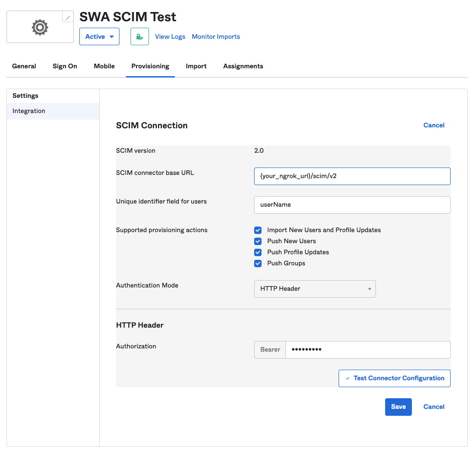Open the Sign On tab
Image resolution: width=476 pixels, height=455 pixels.
(65, 66)
